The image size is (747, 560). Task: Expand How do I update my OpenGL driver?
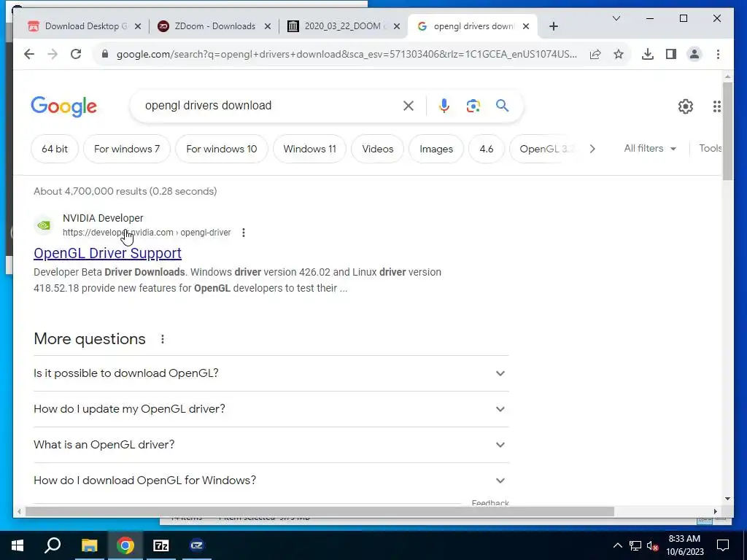point(271,409)
